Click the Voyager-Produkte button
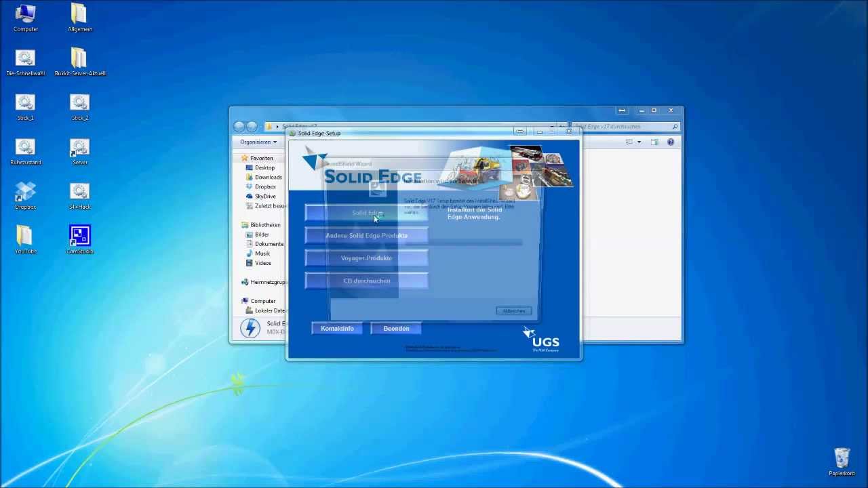Screen dimensions: 868x488 pyautogui.click(x=366, y=258)
